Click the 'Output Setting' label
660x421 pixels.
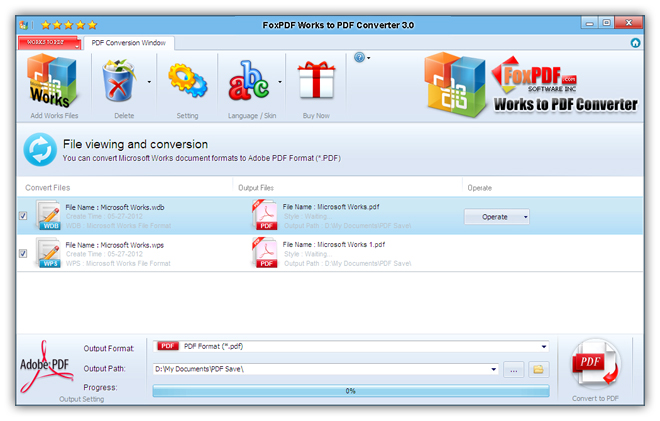pyautogui.click(x=82, y=399)
